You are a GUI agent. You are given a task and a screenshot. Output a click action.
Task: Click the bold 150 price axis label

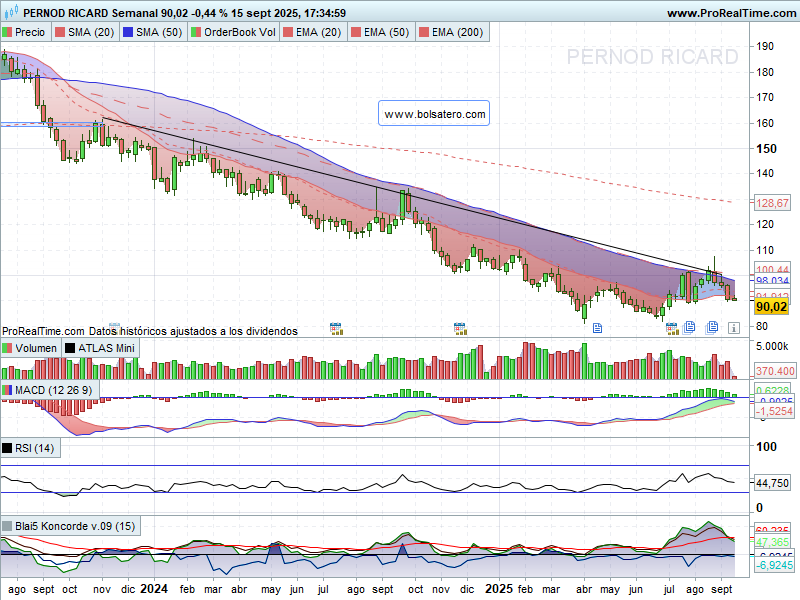(x=766, y=148)
